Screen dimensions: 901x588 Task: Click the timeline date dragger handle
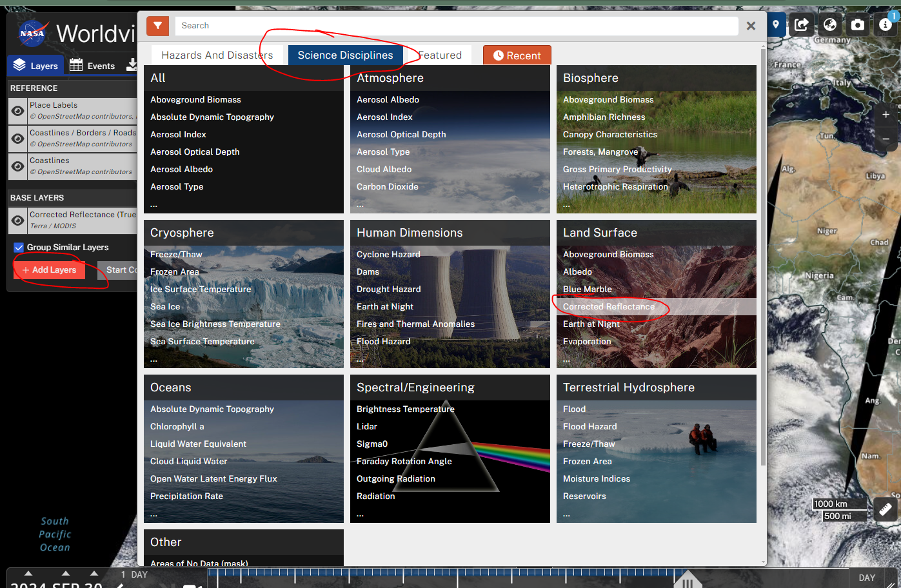pyautogui.click(x=688, y=581)
